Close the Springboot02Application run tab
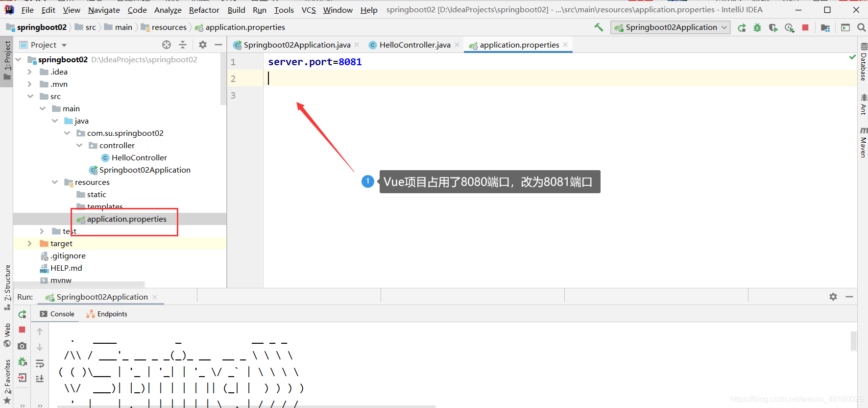868x408 pixels. coord(155,297)
